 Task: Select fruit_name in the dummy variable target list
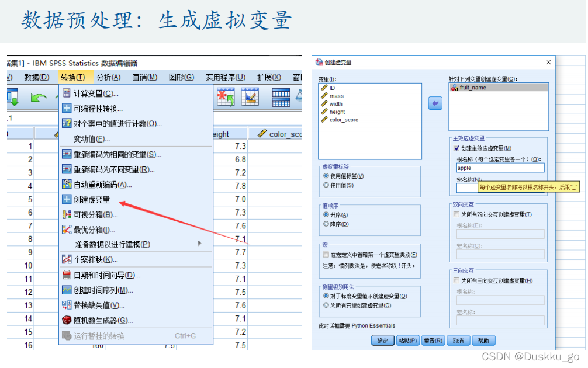(499, 88)
